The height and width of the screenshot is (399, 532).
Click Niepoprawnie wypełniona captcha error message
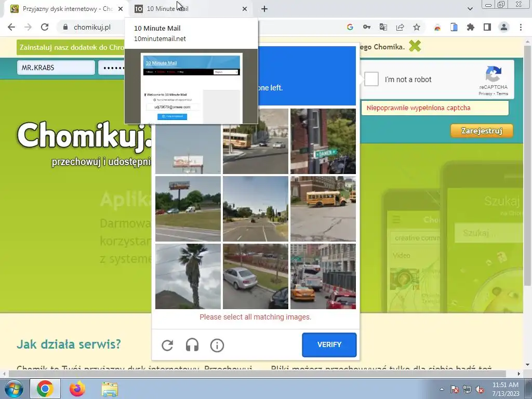[x=418, y=108]
